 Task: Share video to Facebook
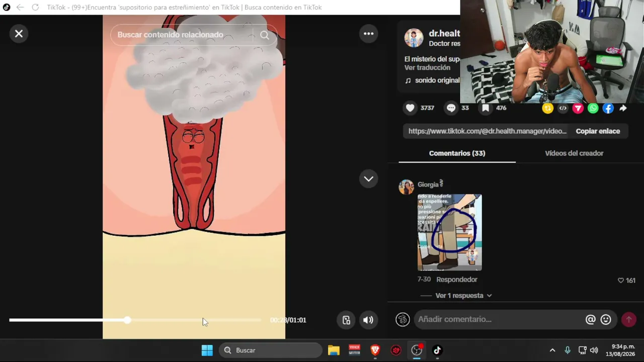click(608, 108)
